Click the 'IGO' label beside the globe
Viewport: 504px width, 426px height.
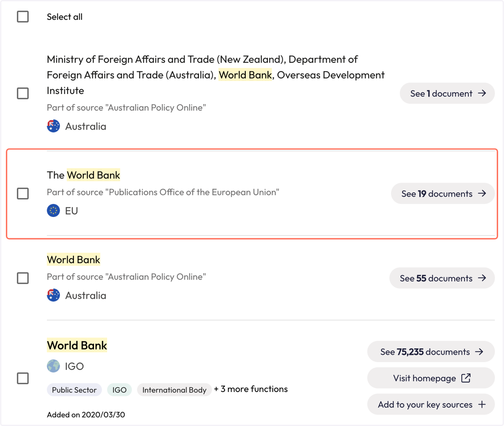pyautogui.click(x=74, y=366)
